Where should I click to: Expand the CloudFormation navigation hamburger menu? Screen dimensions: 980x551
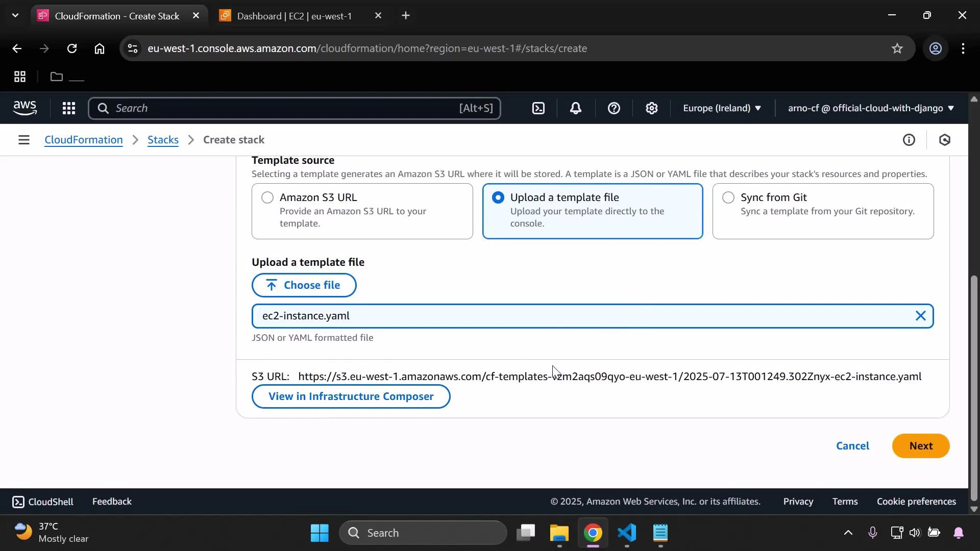point(24,139)
